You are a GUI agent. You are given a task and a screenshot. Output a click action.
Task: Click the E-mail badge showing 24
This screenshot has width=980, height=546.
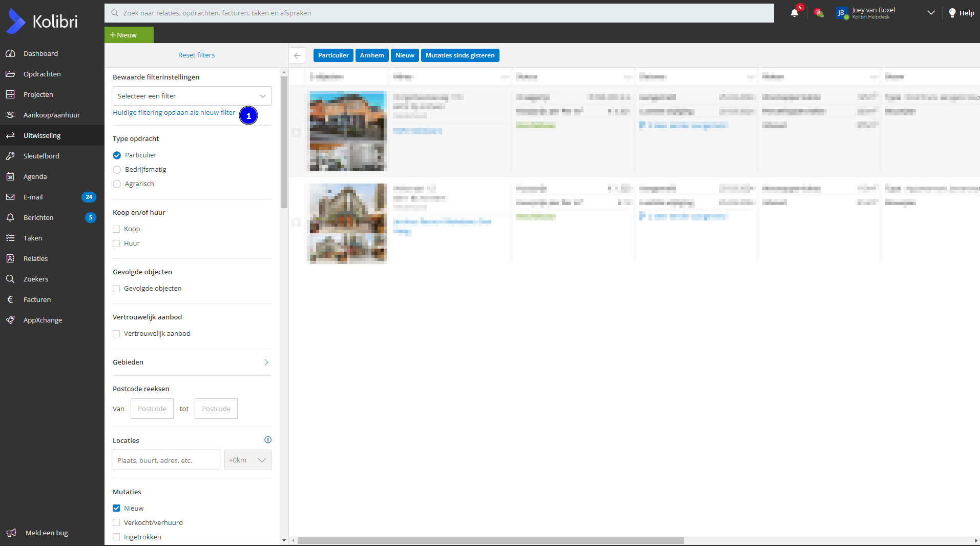[89, 197]
